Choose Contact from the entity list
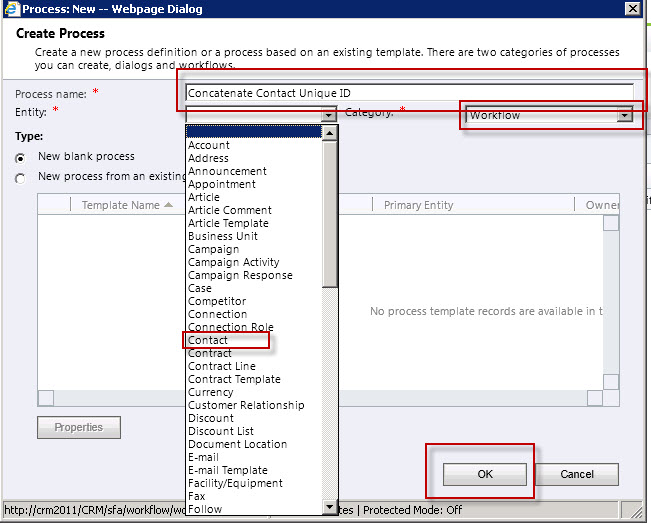 tap(209, 341)
